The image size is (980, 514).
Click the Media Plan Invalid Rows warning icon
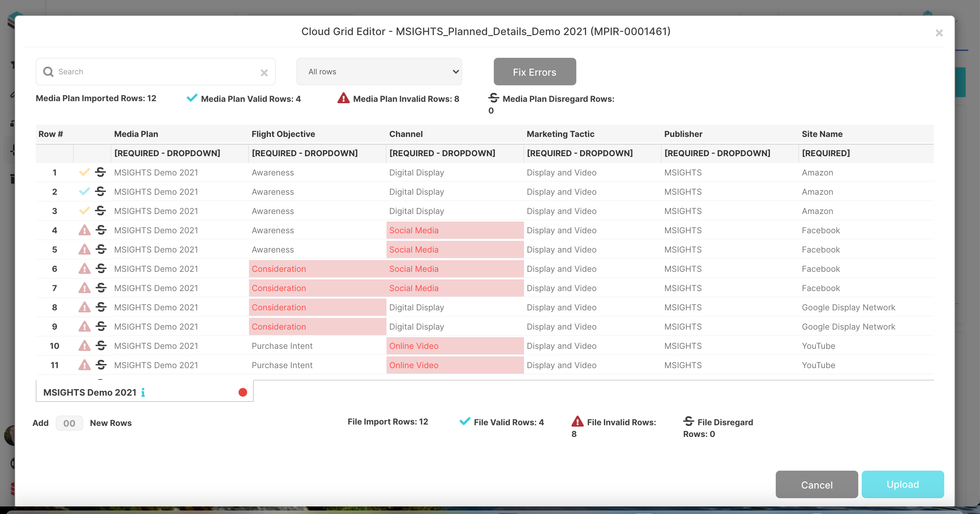point(343,98)
